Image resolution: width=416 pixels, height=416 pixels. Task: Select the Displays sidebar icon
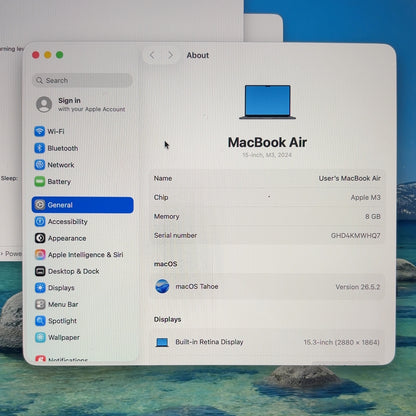[x=40, y=288]
